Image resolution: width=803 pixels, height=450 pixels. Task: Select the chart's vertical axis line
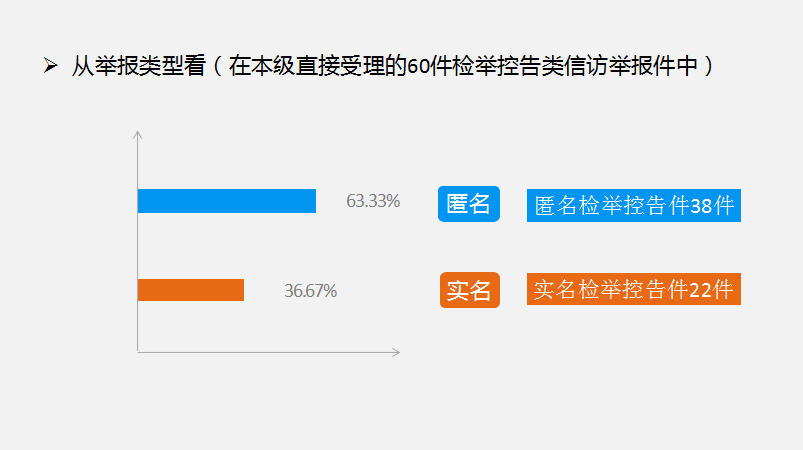point(138,250)
